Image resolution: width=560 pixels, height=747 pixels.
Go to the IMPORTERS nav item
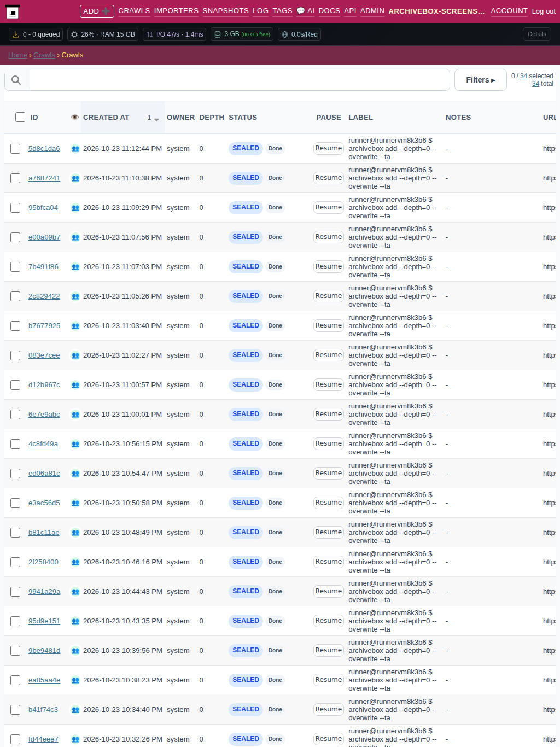(176, 11)
